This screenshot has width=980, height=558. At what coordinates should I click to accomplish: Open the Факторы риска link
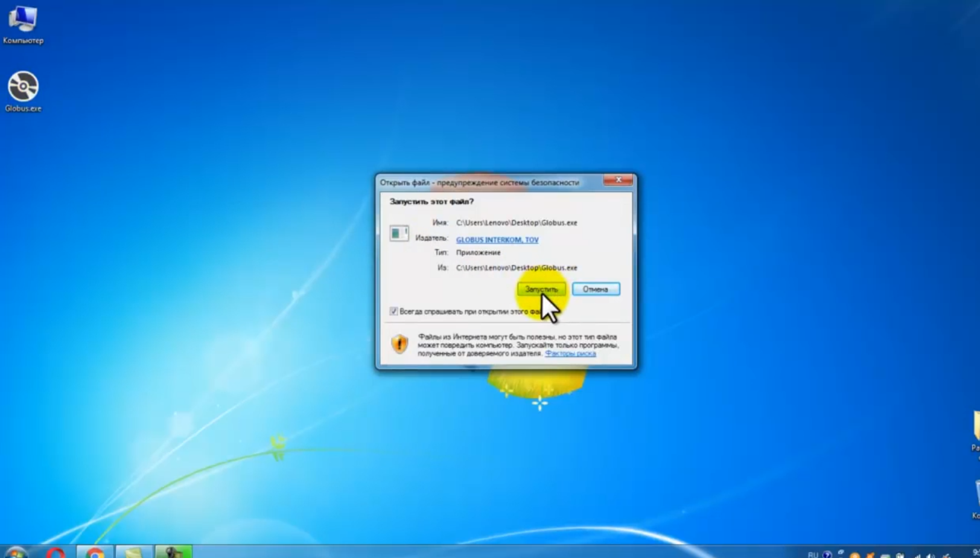pyautogui.click(x=570, y=353)
